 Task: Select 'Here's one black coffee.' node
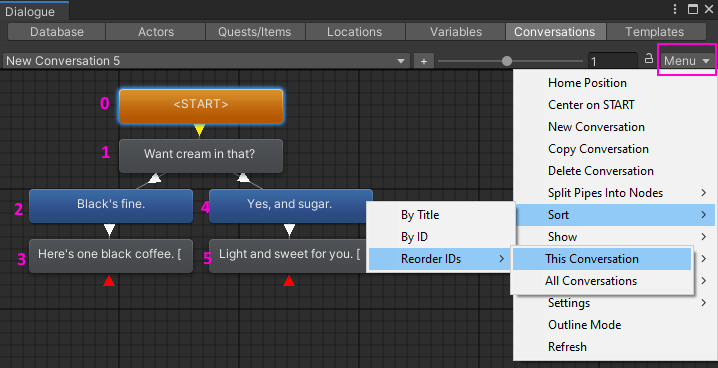click(111, 256)
